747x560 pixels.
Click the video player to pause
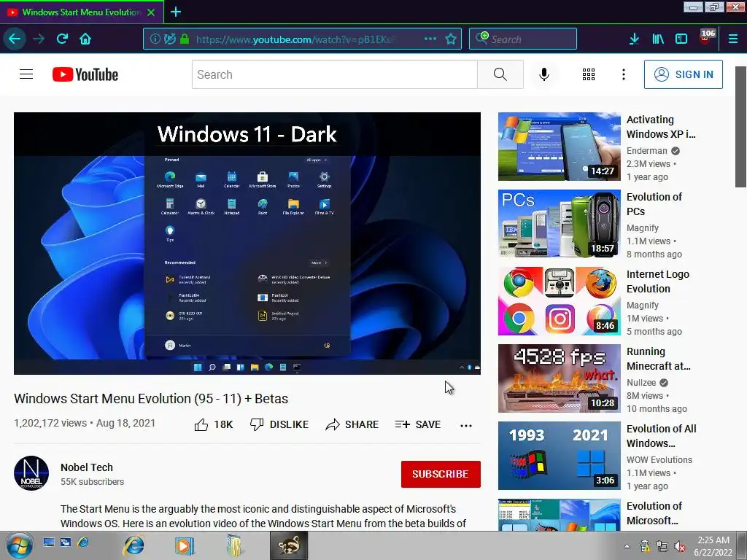[247, 244]
